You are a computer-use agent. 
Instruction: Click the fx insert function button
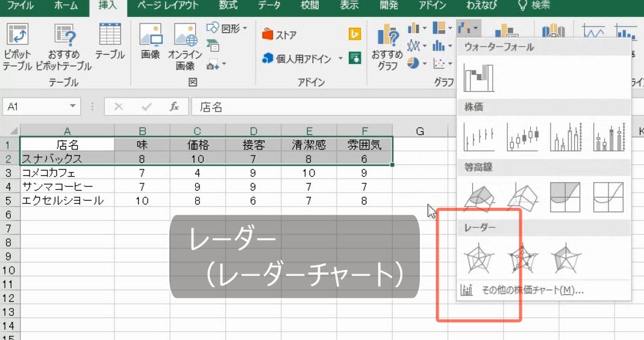coord(174,107)
